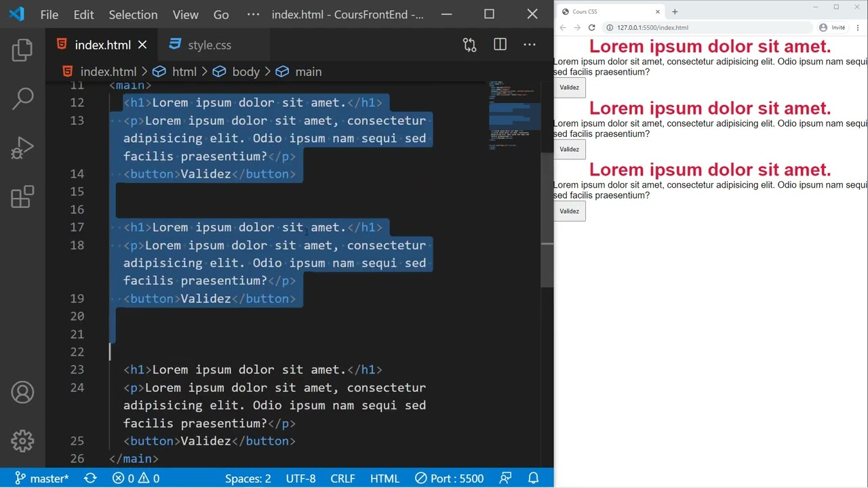Open the browser three-dot menu
Image resolution: width=868 pixels, height=488 pixels.
click(x=858, y=28)
